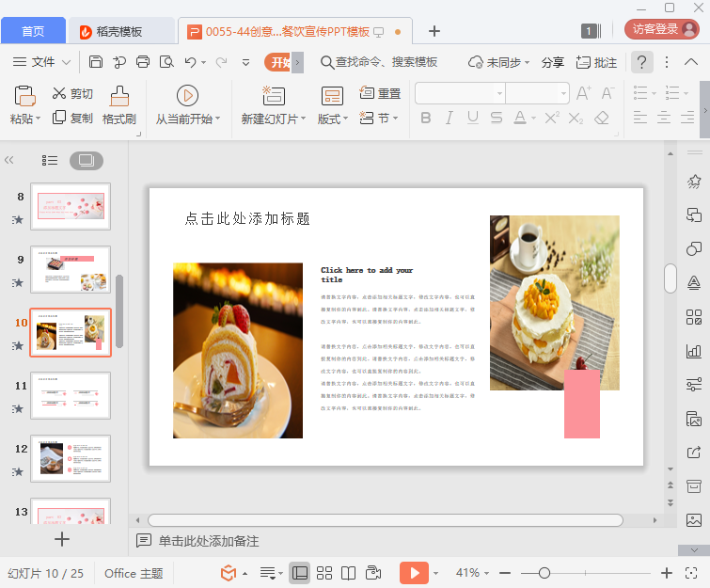Toggle Bold formatting
The width and height of the screenshot is (710, 588).
(x=426, y=119)
